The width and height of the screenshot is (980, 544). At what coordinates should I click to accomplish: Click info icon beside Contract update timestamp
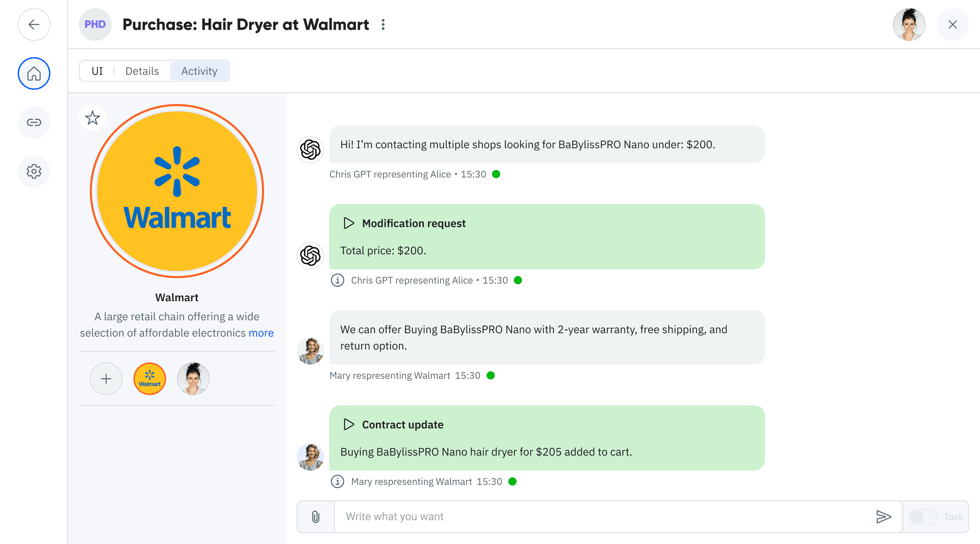pyautogui.click(x=337, y=482)
